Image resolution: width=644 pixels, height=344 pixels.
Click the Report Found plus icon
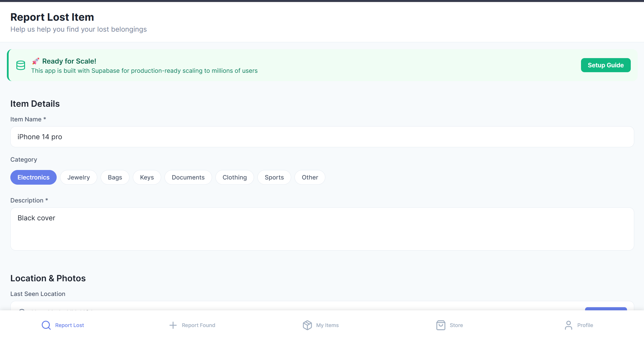click(x=173, y=325)
